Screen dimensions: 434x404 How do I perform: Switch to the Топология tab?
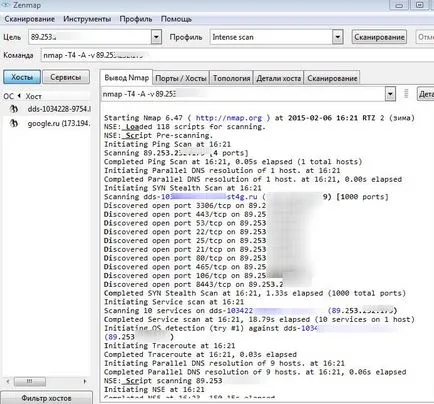click(231, 78)
